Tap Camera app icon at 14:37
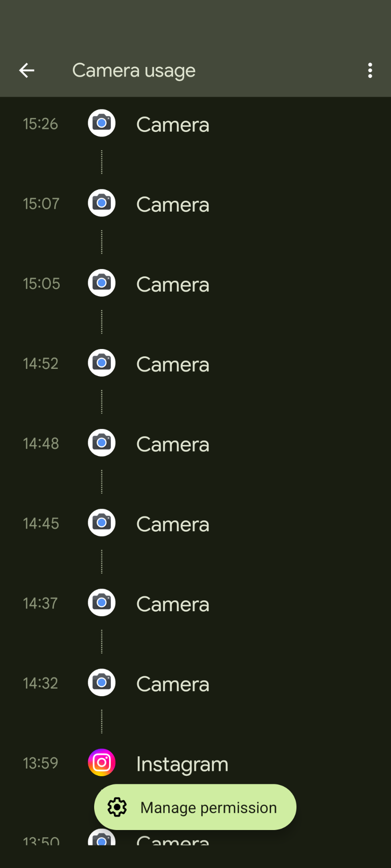 click(x=102, y=603)
